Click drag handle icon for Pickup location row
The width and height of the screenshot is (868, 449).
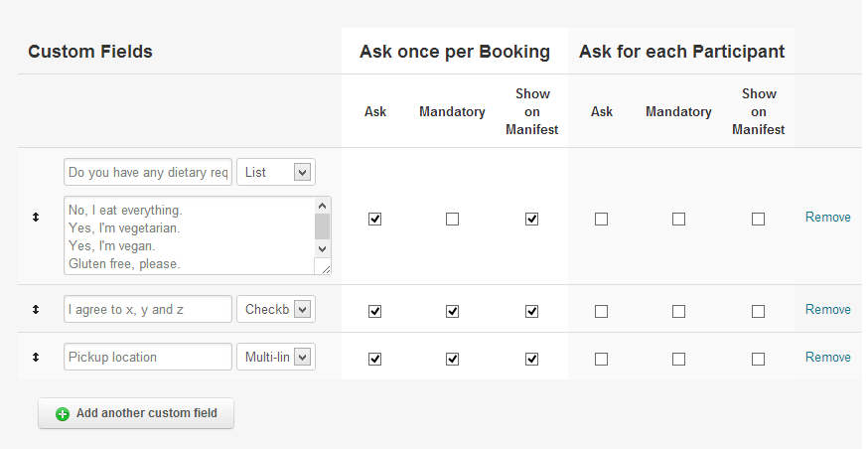click(36, 358)
